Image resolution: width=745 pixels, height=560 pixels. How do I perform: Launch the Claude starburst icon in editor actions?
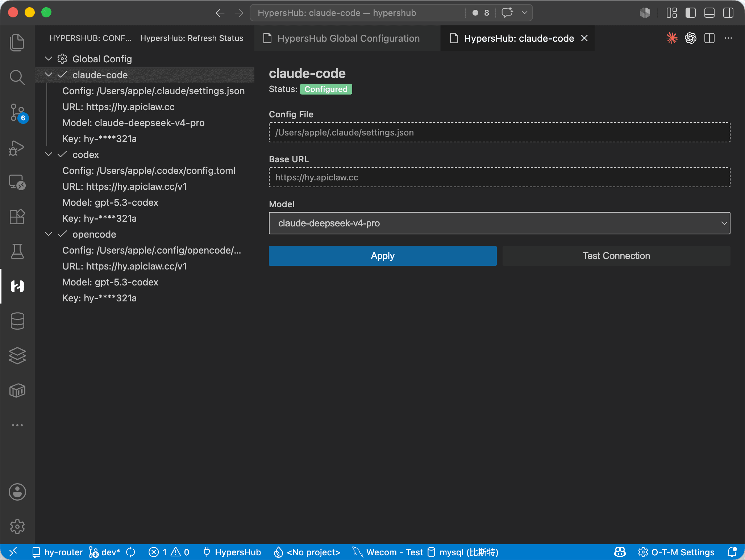pyautogui.click(x=672, y=38)
